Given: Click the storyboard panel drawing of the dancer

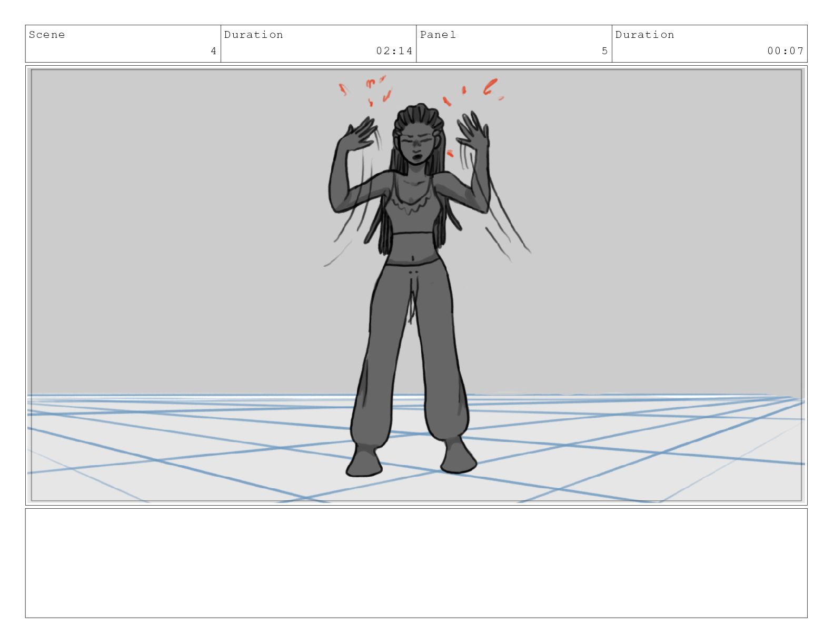Looking at the screenshot, I should tap(416, 285).
